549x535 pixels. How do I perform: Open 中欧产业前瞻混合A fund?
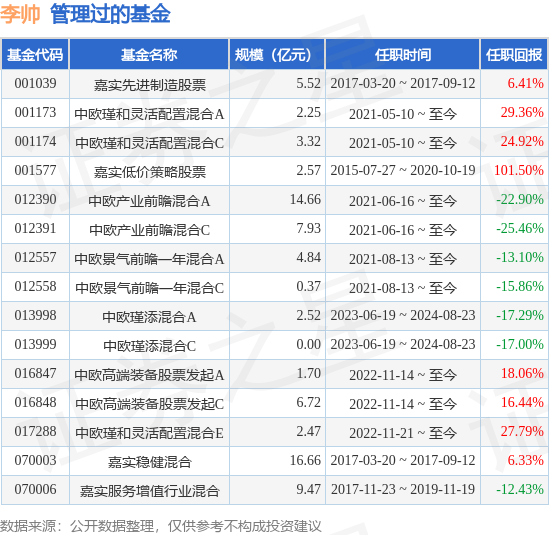coord(149,201)
